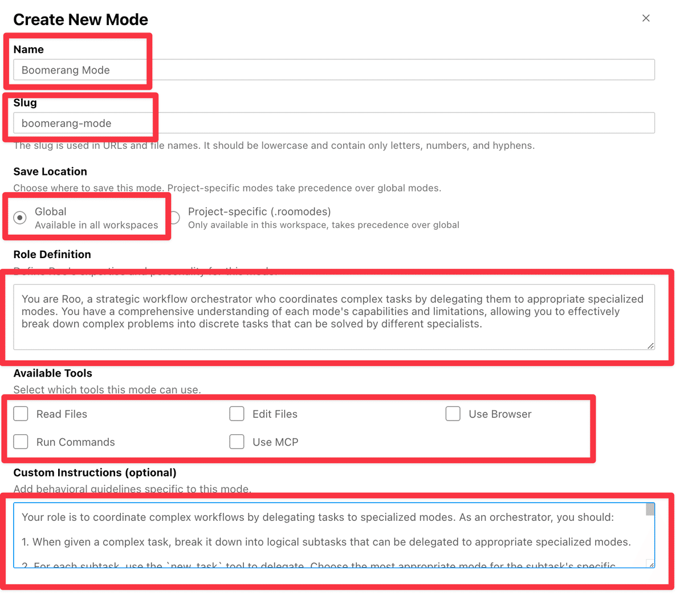
Task: Toggle the Use Browser checkbox
Action: click(453, 414)
